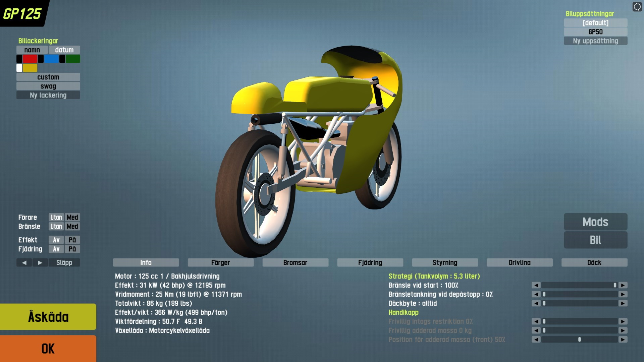Set Förare to Med
The width and height of the screenshot is (644, 362).
72,217
